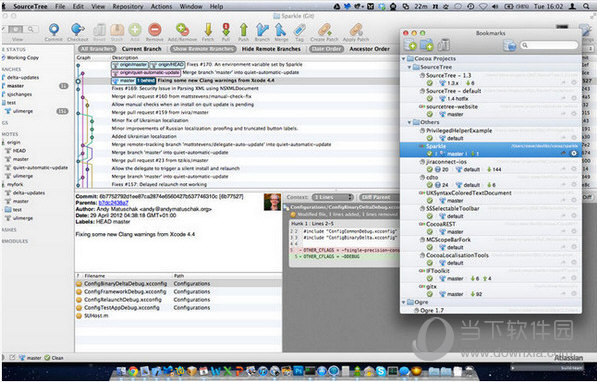
Task: Click gear icon on Sparkle bookmark row
Action: (574, 153)
